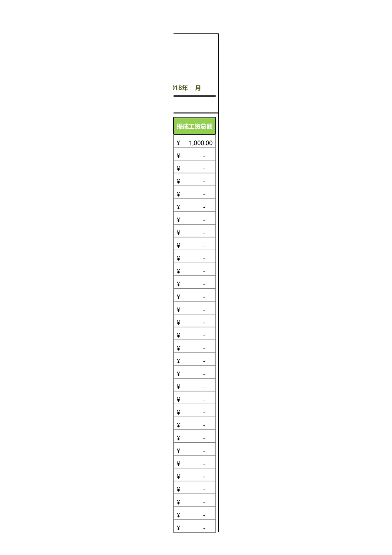Click the ¥ symbol beside 1,000.00
Viewport: 392px width, 555px height.
point(178,143)
